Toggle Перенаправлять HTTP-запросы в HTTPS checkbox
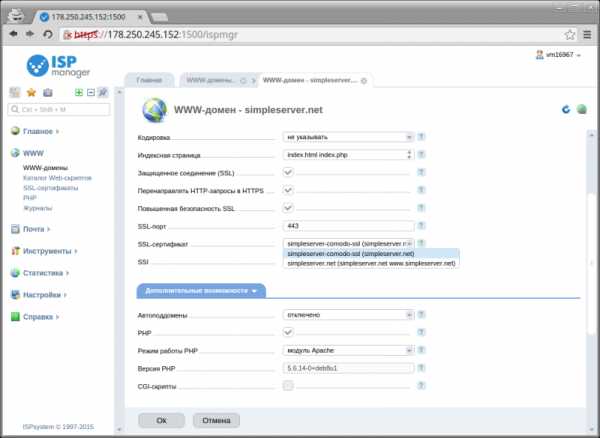The image size is (600, 438). tap(288, 190)
